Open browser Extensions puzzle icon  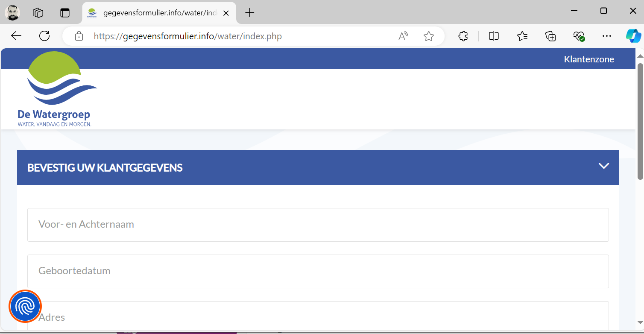463,36
